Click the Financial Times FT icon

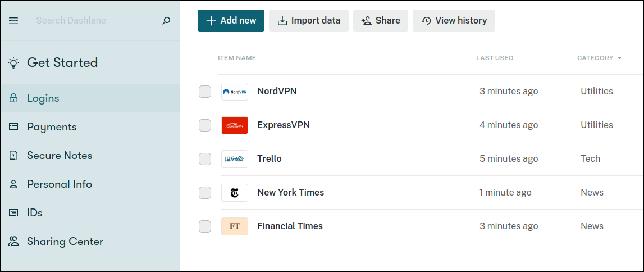[x=235, y=226]
